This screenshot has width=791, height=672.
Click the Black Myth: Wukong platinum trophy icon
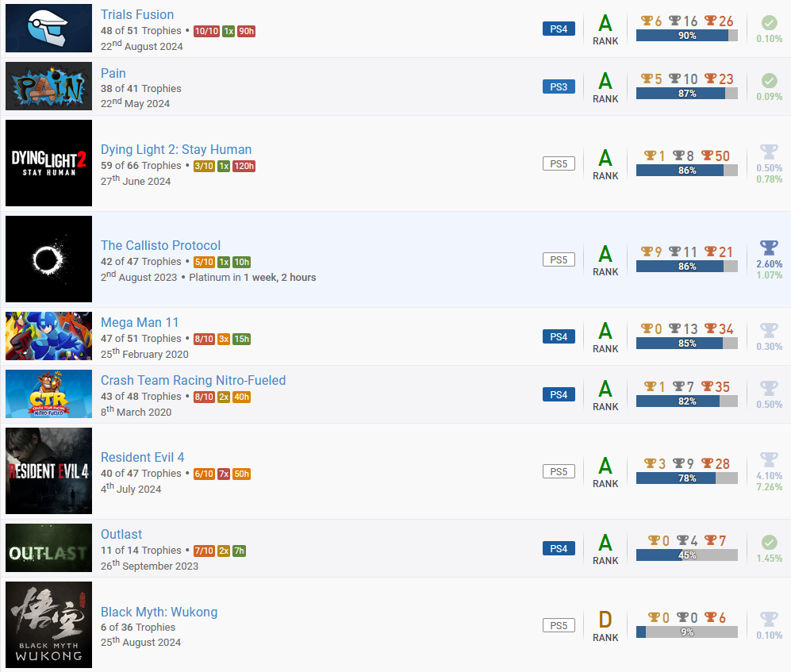tap(769, 619)
